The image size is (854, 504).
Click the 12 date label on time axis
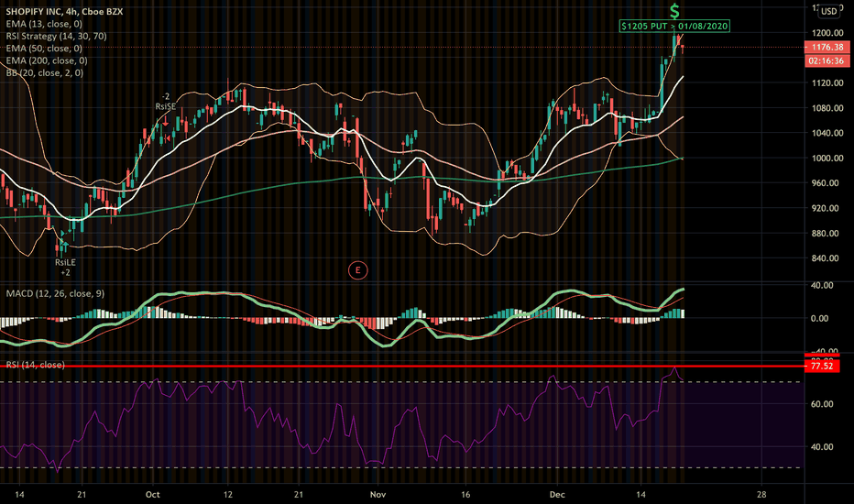(x=227, y=495)
